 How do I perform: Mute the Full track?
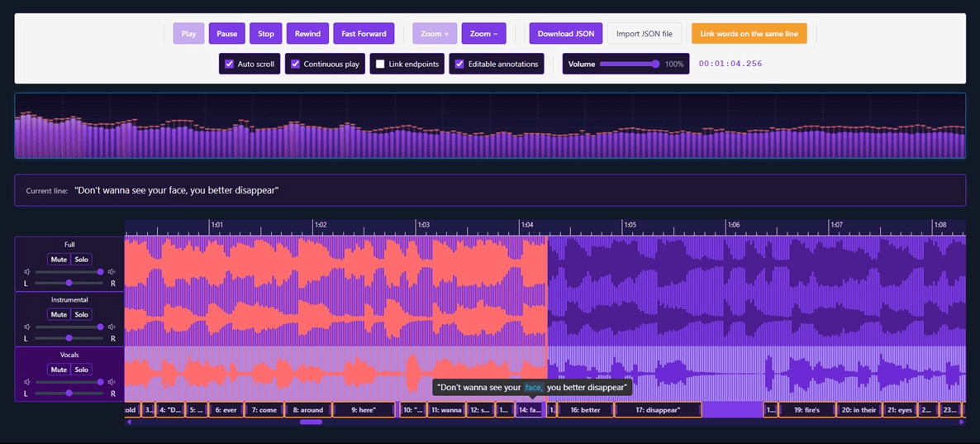pos(59,259)
